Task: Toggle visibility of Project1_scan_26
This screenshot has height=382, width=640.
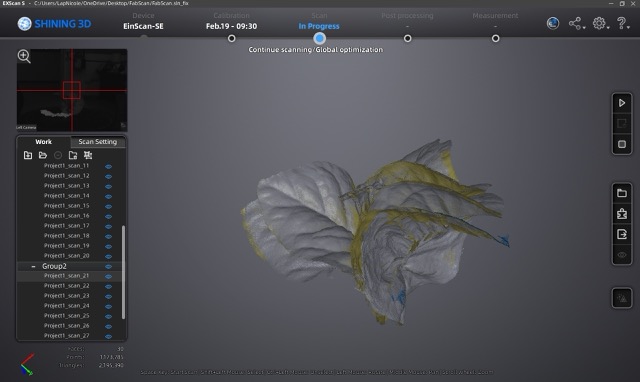Action: coord(108,326)
